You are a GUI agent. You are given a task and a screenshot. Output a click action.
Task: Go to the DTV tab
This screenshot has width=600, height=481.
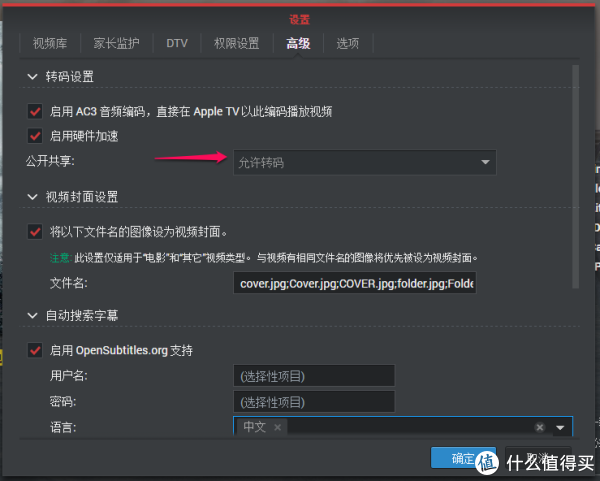click(x=176, y=43)
